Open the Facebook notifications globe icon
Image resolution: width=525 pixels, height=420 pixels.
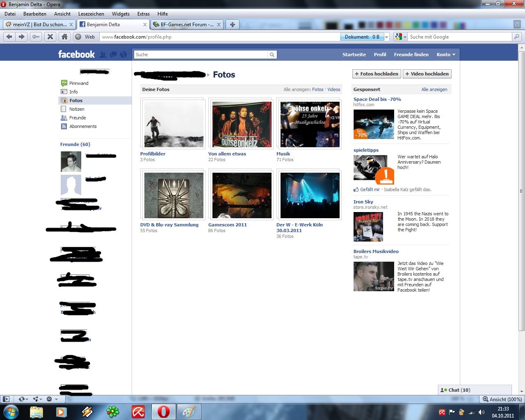(x=123, y=55)
